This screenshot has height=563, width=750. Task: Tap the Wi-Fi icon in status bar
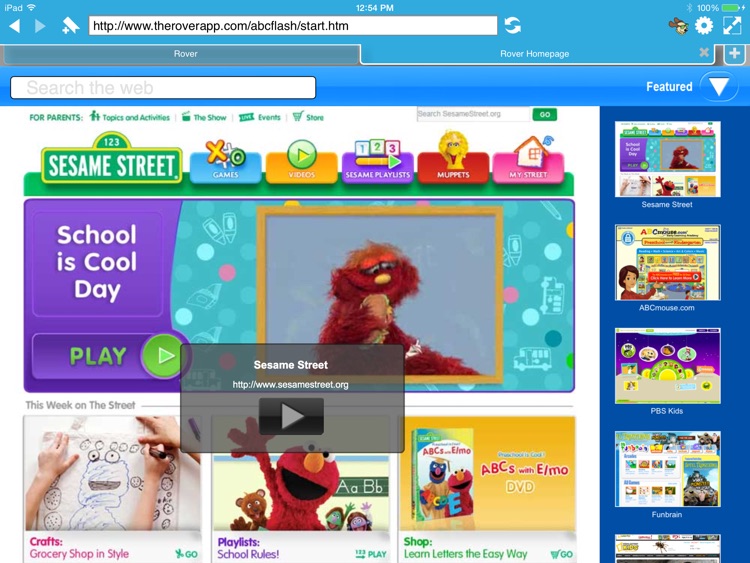pos(32,8)
